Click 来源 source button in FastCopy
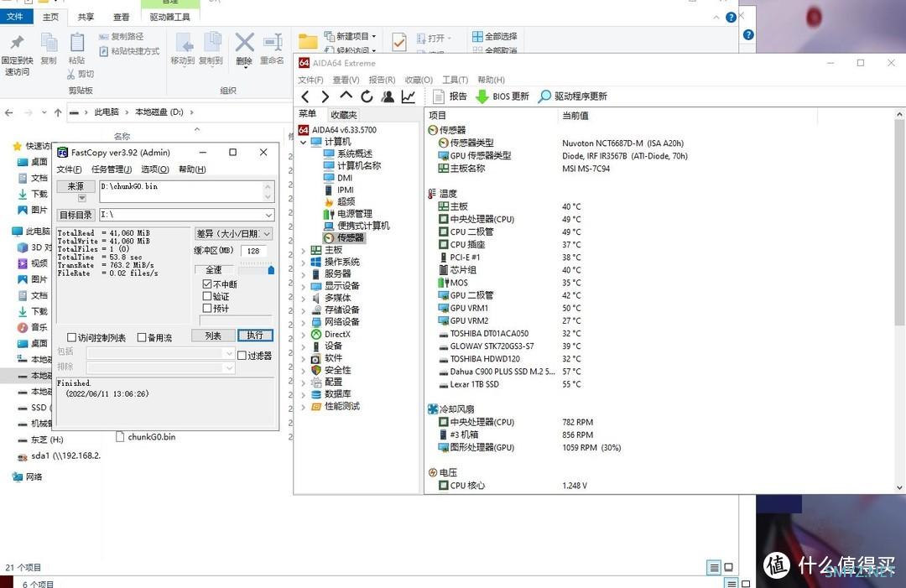 point(75,186)
